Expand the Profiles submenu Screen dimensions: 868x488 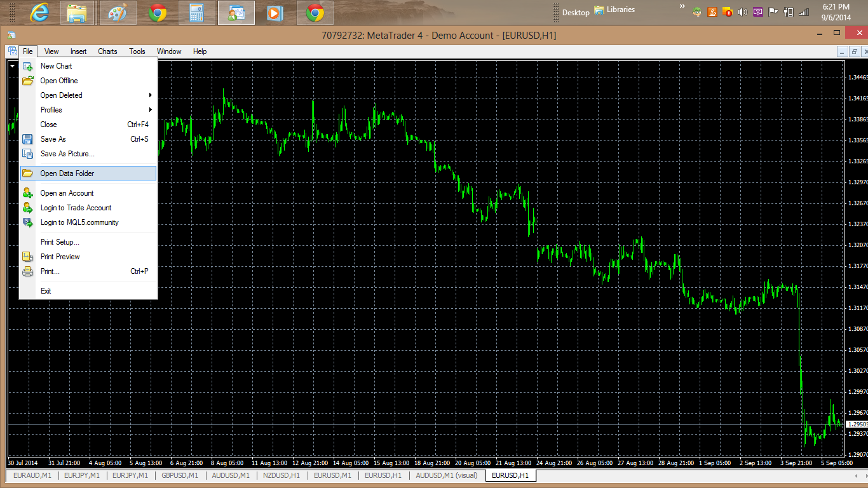click(x=88, y=110)
